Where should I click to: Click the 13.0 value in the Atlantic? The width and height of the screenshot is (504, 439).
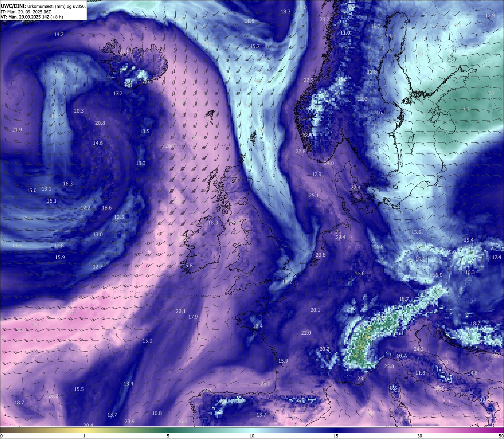point(98,235)
